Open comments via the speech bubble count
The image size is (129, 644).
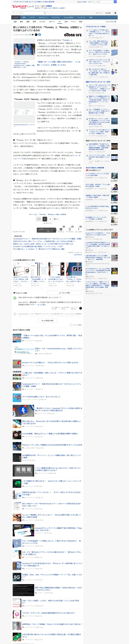26,35
